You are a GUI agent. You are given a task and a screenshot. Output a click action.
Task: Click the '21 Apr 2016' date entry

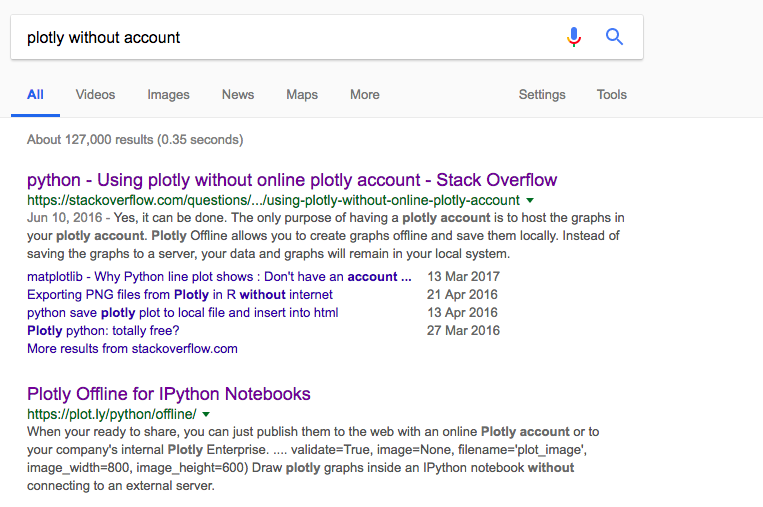tap(462, 294)
